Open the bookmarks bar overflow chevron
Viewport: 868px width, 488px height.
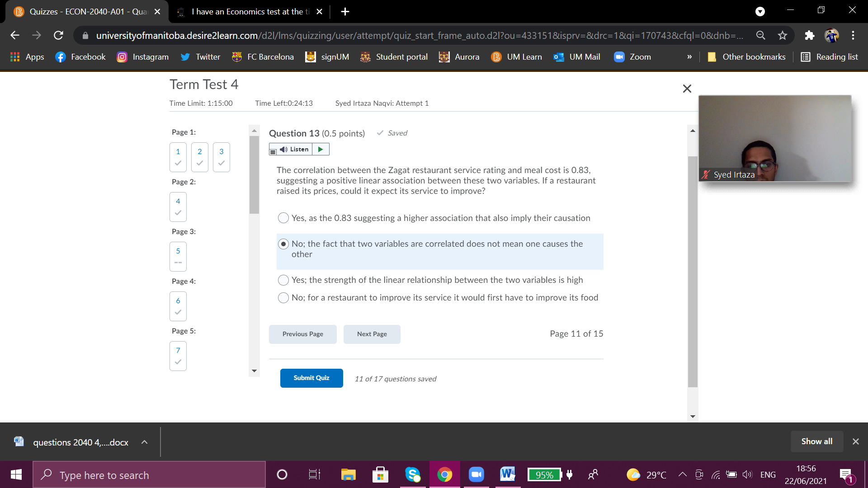pyautogui.click(x=689, y=57)
